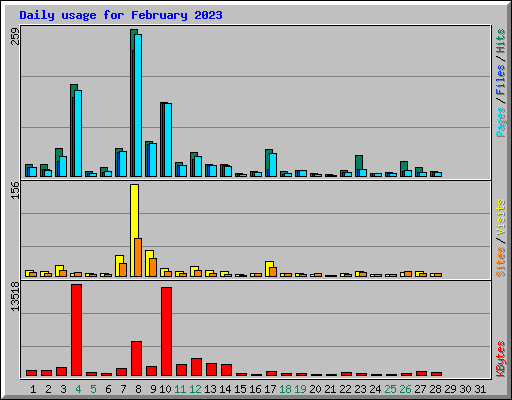
Task: Click the Hits legend label
Action: [x=500, y=41]
